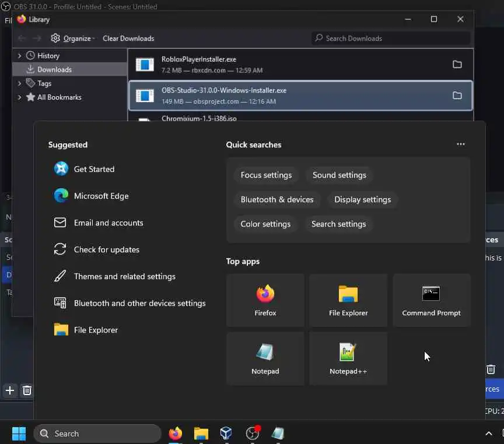Open File Explorer tile in Top apps
This screenshot has width=504, height=444.
pyautogui.click(x=348, y=300)
